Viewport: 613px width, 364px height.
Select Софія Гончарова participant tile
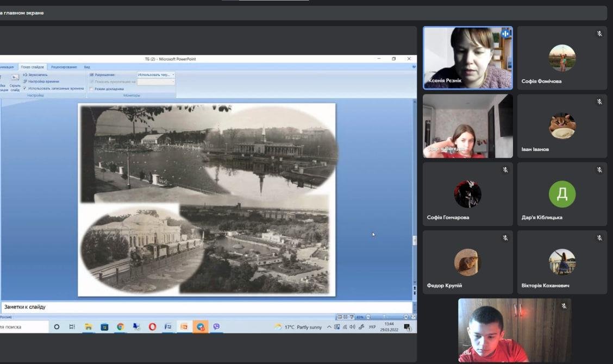click(x=467, y=194)
